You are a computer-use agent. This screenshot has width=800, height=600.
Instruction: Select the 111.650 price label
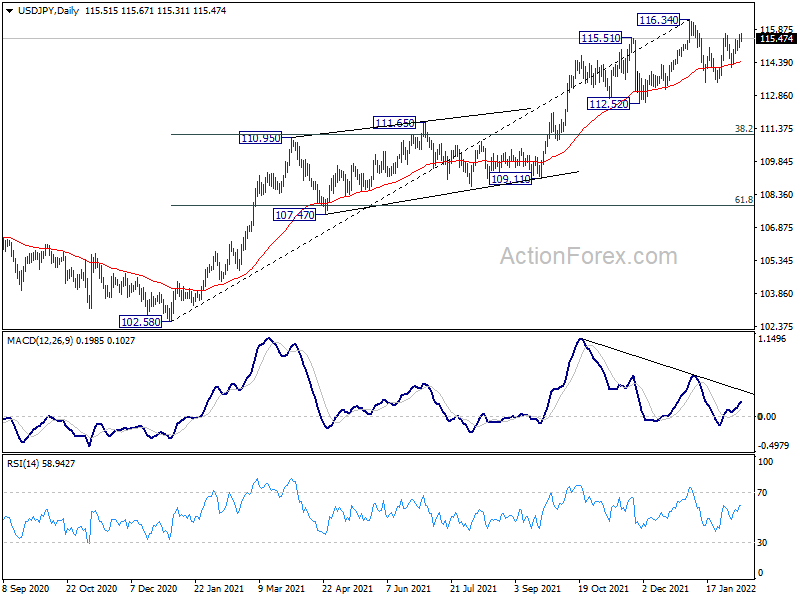394,123
